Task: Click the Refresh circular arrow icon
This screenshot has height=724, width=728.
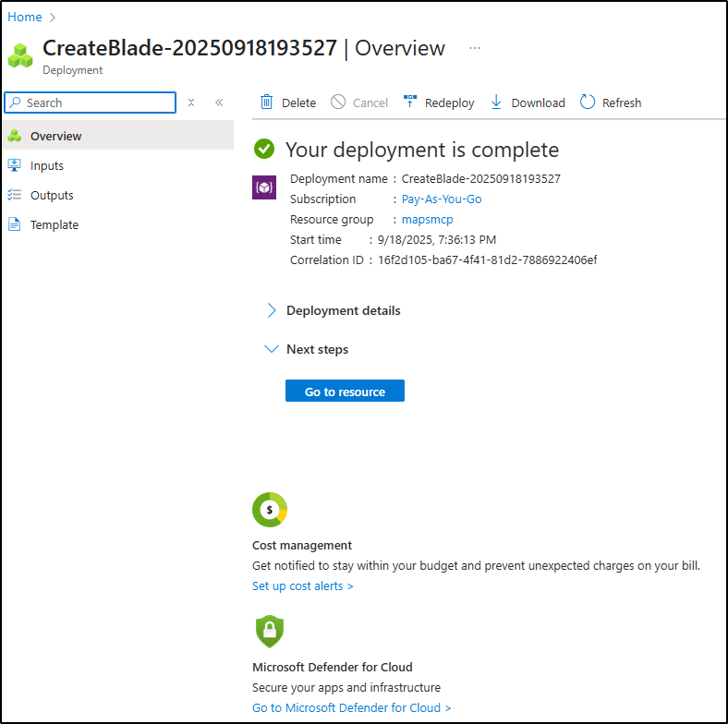Action: [x=588, y=103]
